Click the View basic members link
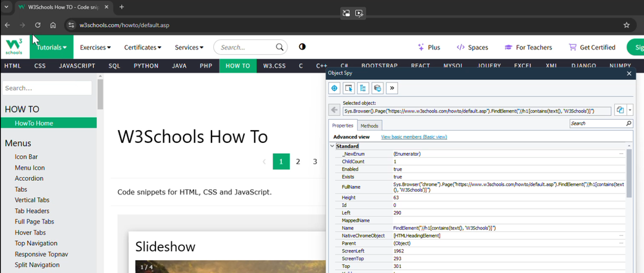Screen dimensions: 644x273 (414, 136)
